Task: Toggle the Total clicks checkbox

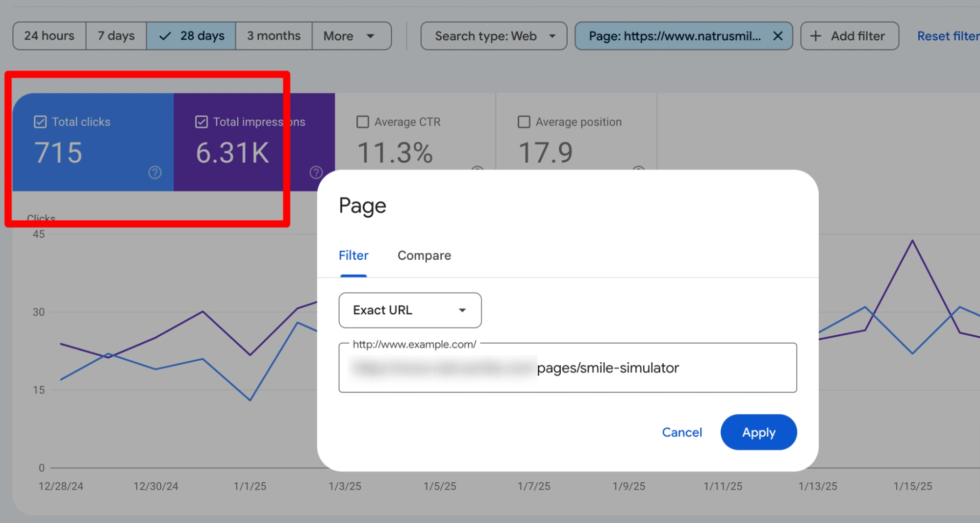Action: click(40, 122)
